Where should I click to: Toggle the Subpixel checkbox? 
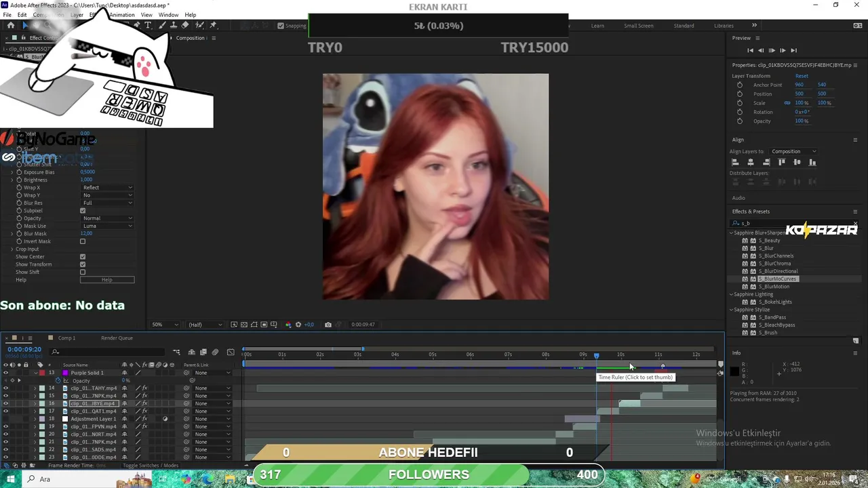(83, 211)
